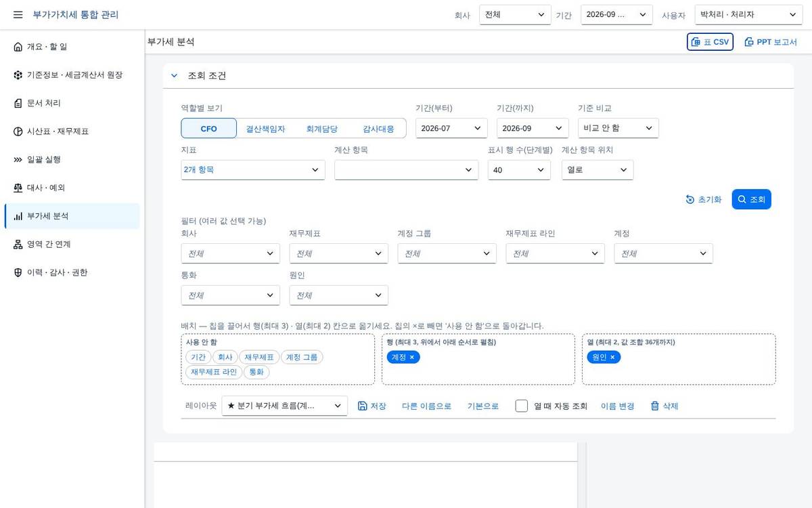Click the shield icon beside 이력 · 감사 · 권한
The height and width of the screenshot is (508, 812).
click(x=18, y=272)
